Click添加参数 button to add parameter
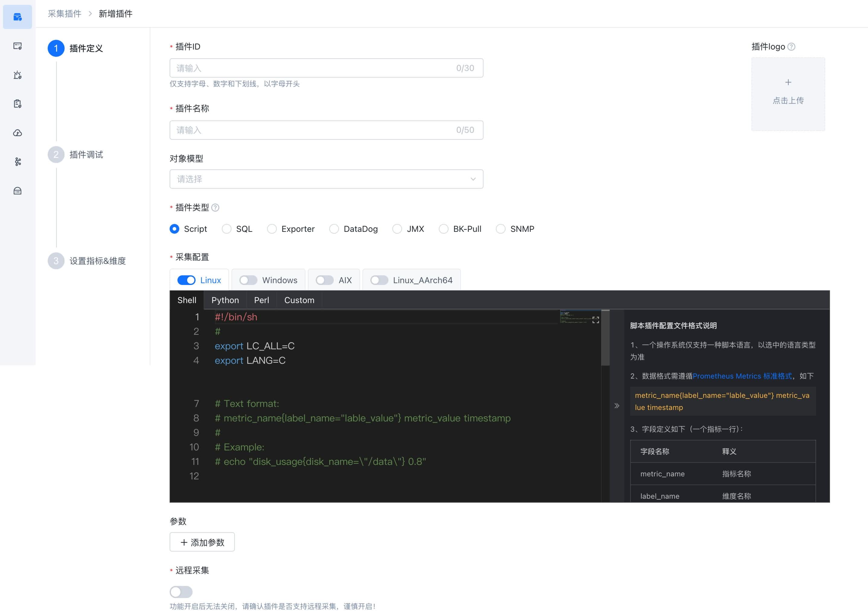 [202, 542]
